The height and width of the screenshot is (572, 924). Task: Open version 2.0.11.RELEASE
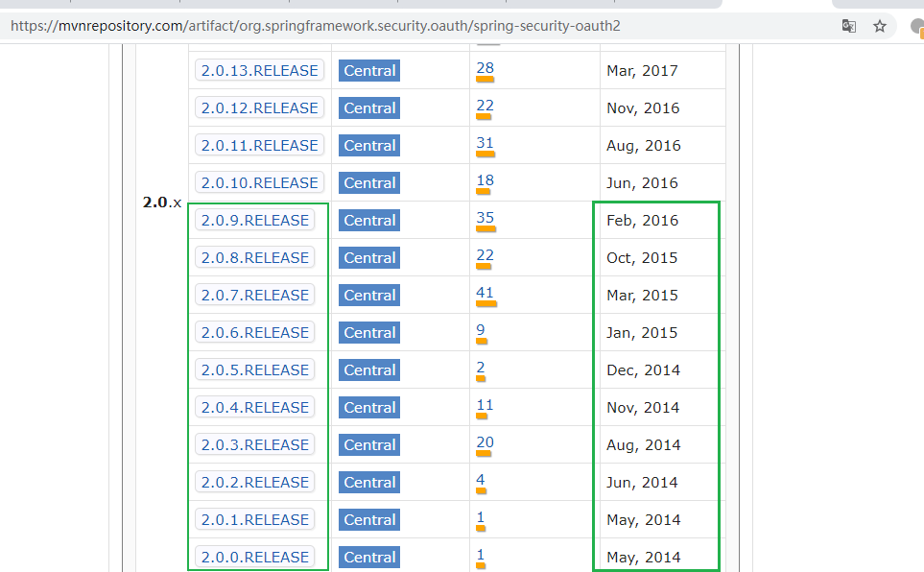pos(259,146)
